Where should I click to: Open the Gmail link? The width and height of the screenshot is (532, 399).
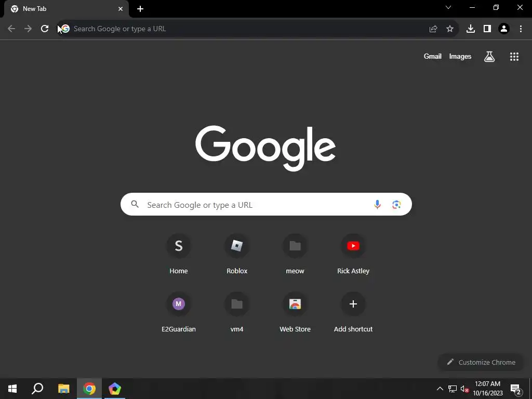433,56
